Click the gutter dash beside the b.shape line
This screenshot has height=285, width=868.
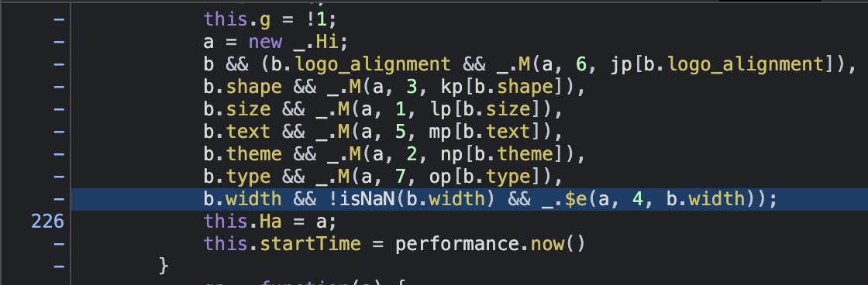[x=59, y=87]
